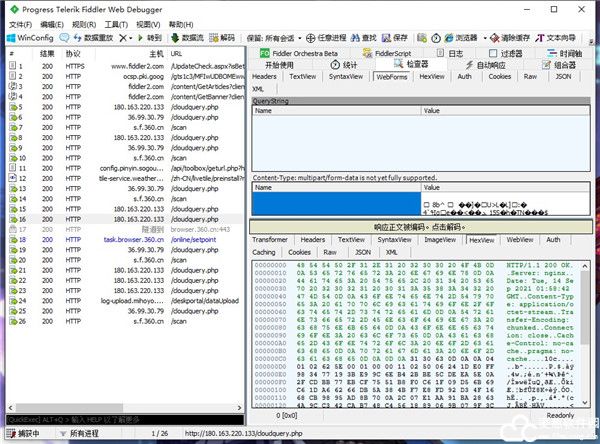
Task: Click the 任意进程 crosshair target
Action: (326, 38)
